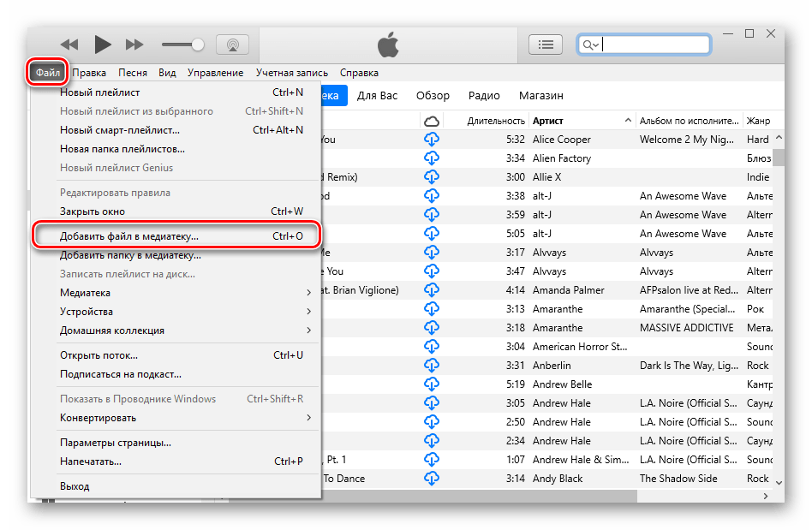Open the Вид menu
This screenshot has width=812, height=530.
pyautogui.click(x=167, y=73)
